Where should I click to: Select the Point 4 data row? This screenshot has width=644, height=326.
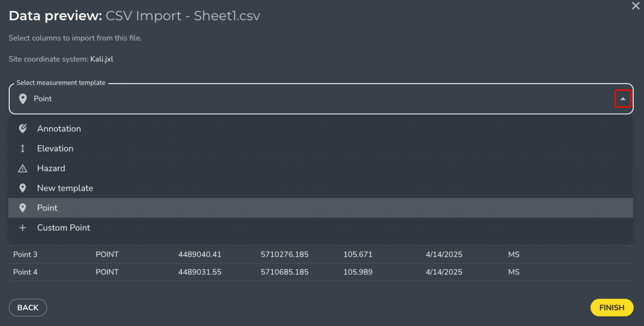coord(321,272)
